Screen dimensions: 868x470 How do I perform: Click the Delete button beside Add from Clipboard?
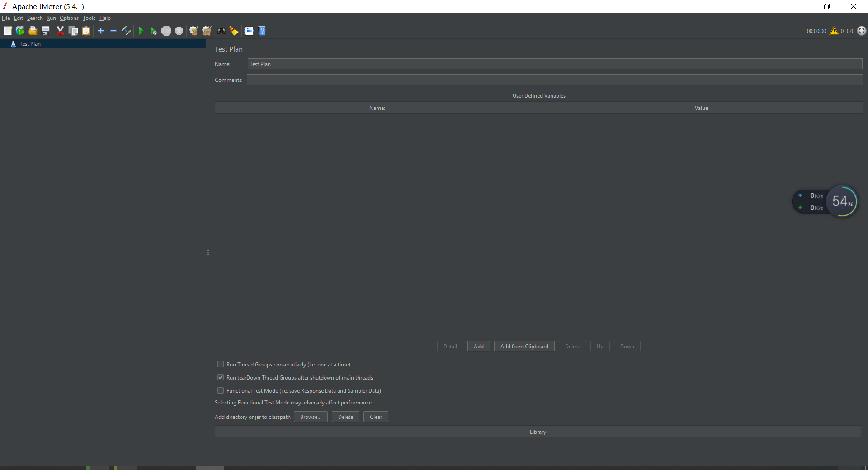[572, 347]
